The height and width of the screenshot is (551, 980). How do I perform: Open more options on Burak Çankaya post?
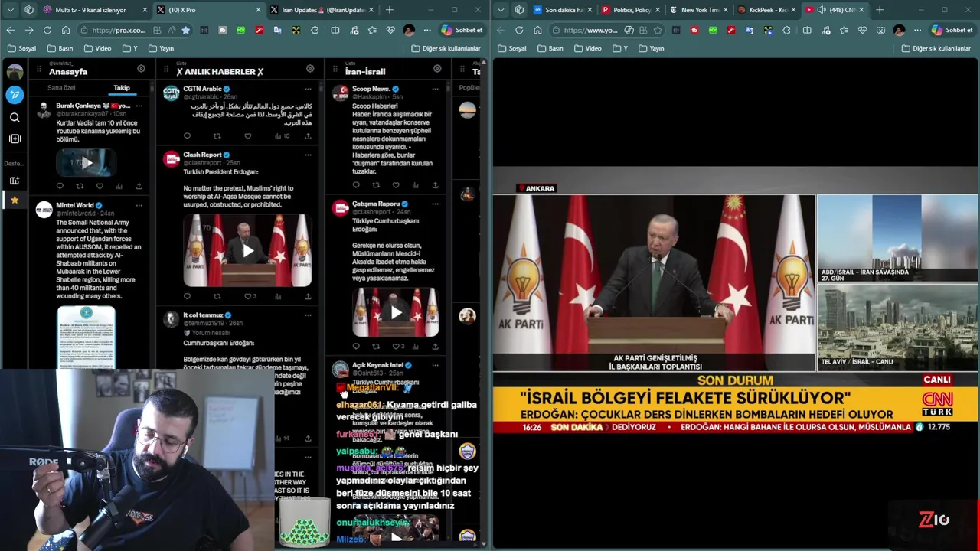[139, 106]
